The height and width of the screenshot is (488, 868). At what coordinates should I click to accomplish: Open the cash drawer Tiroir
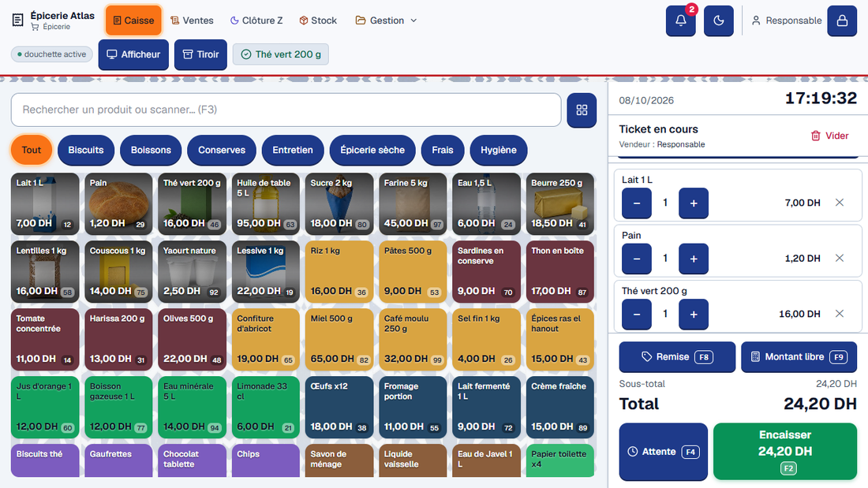pyautogui.click(x=200, y=54)
